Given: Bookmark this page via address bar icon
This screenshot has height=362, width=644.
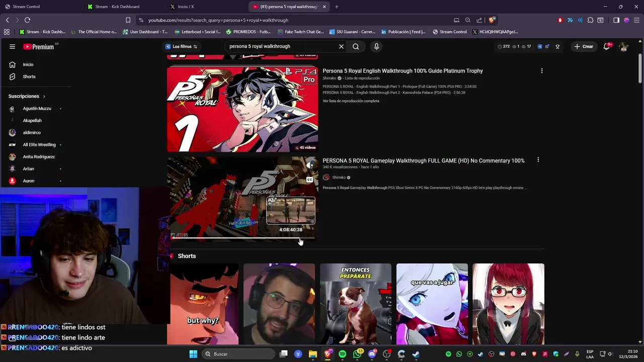Looking at the screenshot, I should click(x=128, y=20).
